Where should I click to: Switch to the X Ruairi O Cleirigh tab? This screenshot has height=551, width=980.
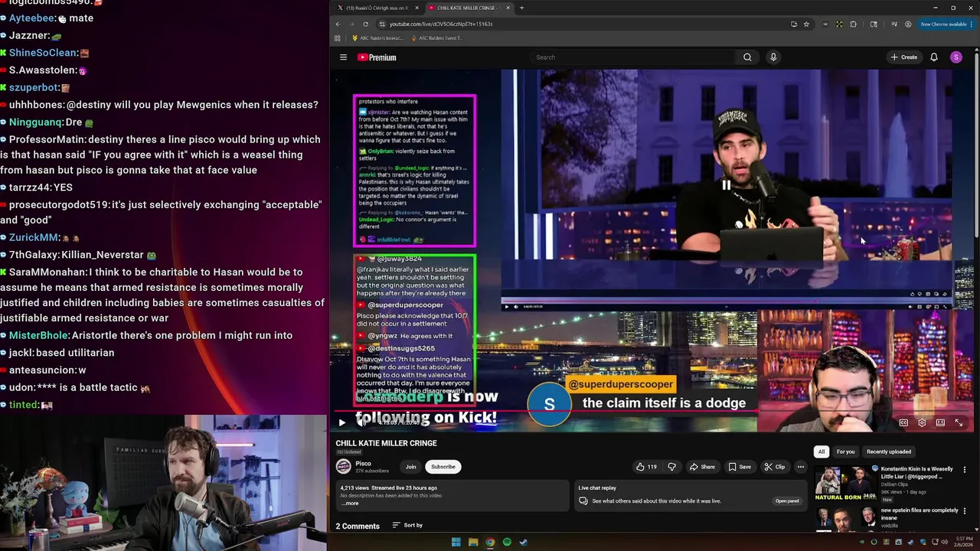coord(377,8)
